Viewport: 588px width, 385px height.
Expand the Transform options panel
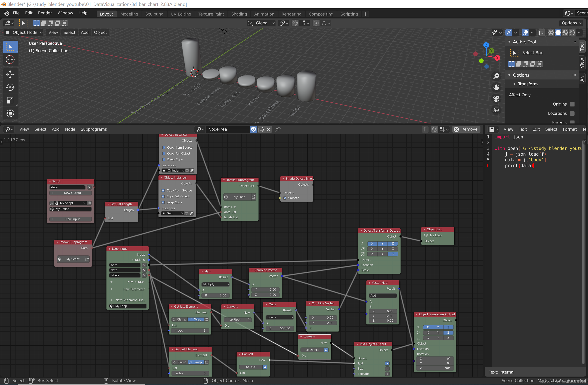tap(515, 84)
